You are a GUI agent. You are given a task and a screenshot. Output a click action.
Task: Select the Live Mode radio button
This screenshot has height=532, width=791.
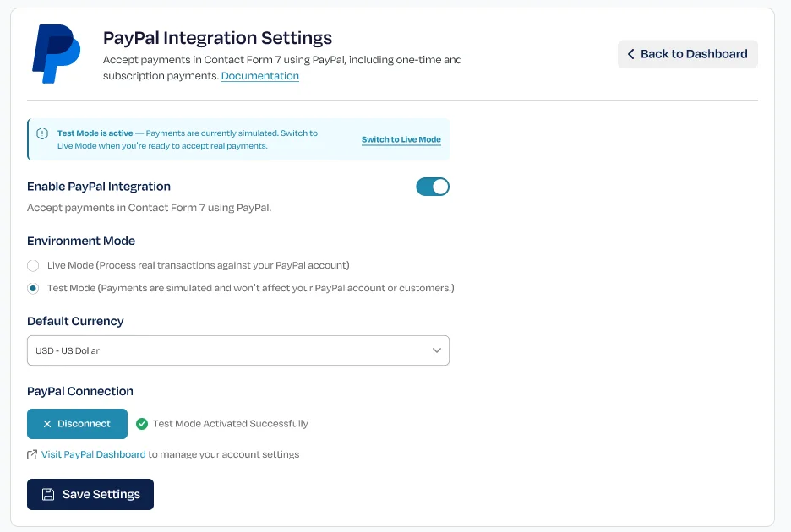click(33, 266)
